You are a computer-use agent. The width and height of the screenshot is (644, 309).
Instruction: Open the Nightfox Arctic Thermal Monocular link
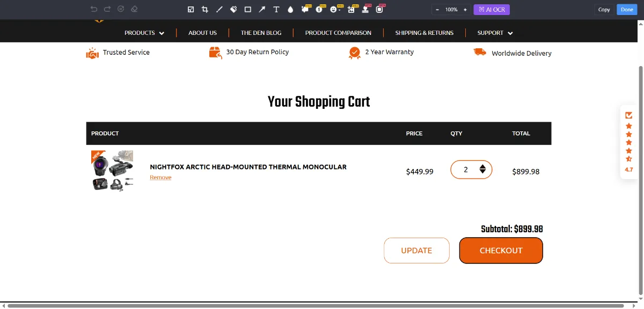248,167
